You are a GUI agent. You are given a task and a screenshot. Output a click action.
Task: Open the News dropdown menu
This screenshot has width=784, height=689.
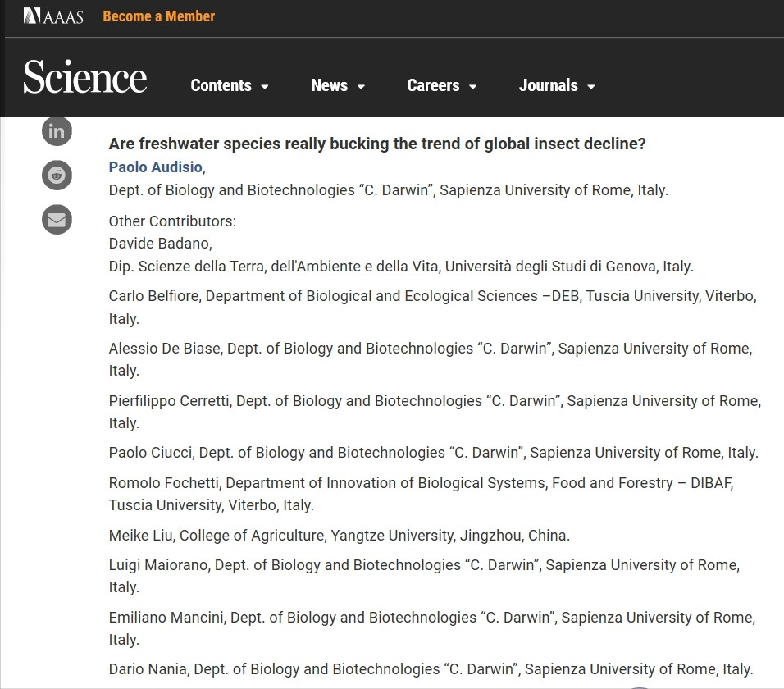pyautogui.click(x=338, y=85)
